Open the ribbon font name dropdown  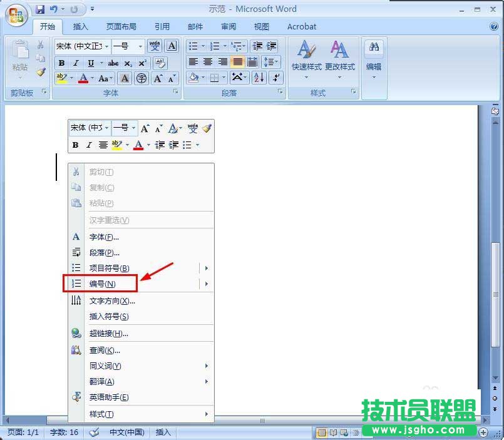(106, 46)
